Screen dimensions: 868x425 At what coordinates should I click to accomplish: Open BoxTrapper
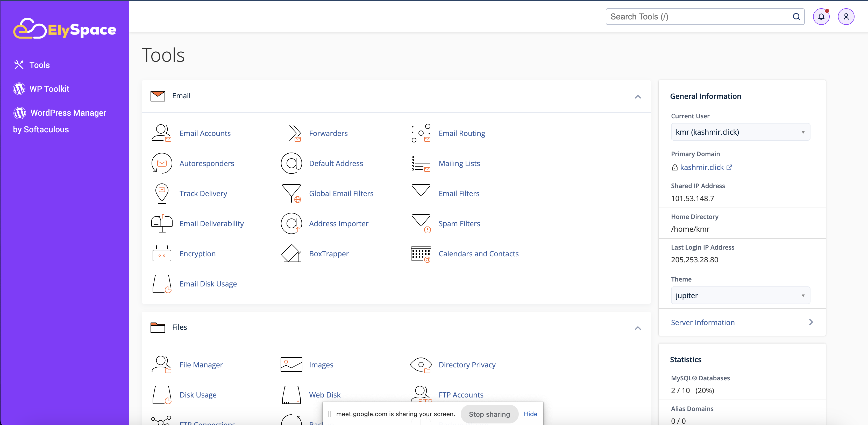[329, 254]
